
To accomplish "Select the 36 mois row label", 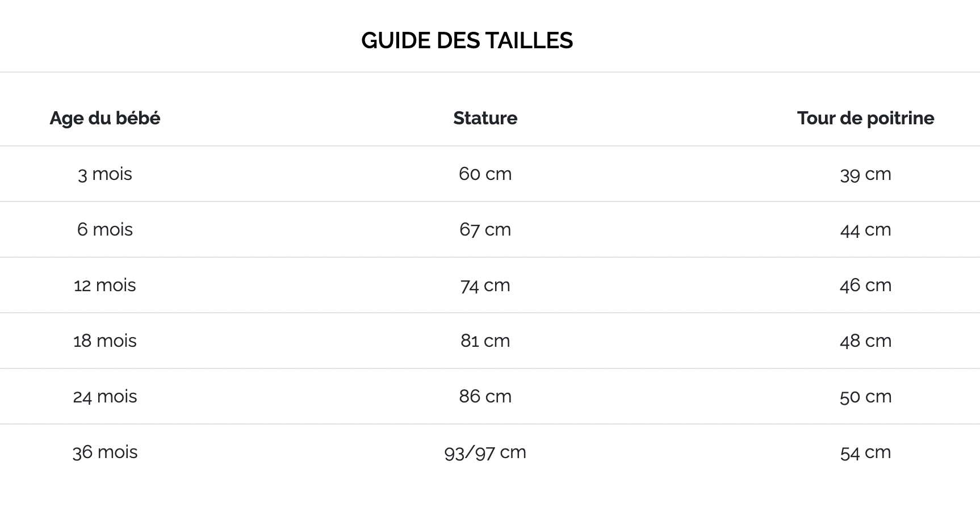I will tap(105, 452).
